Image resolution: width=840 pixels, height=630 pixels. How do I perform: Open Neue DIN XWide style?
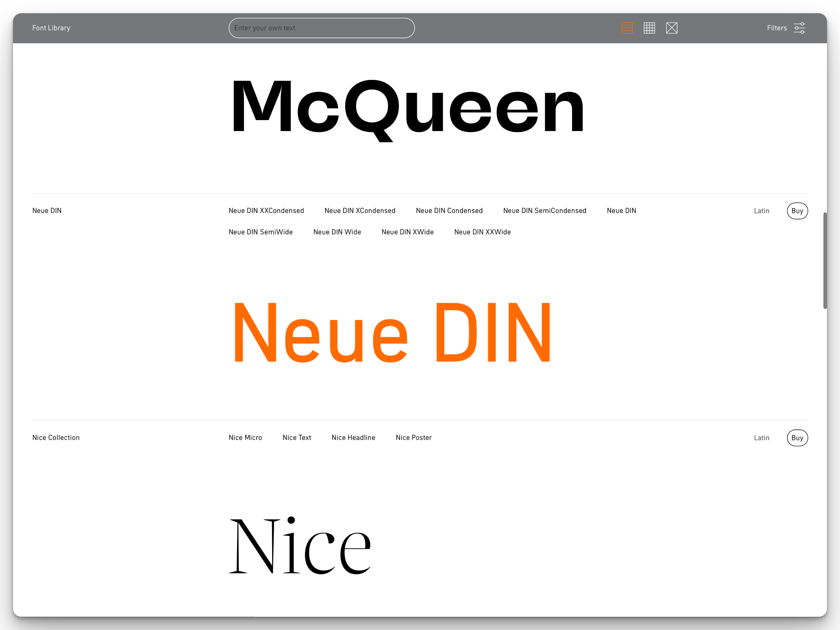407,232
